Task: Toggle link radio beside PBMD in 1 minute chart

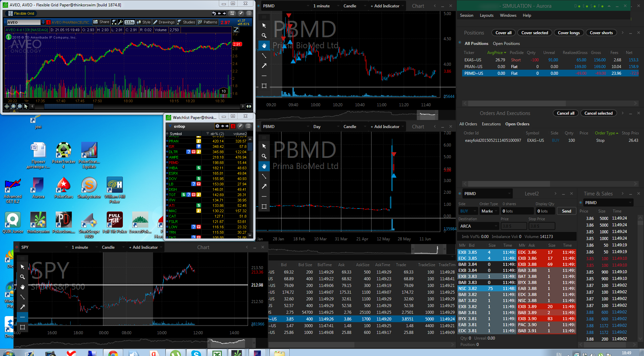Action: (258, 6)
